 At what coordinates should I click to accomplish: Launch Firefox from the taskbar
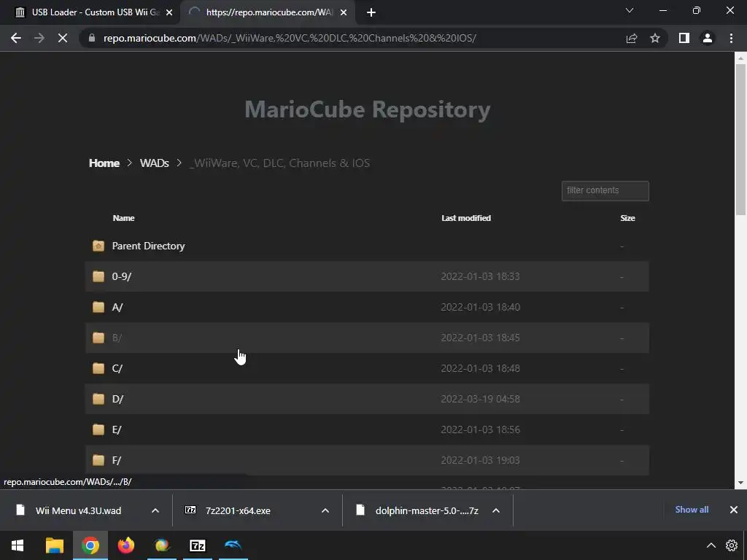(x=125, y=545)
